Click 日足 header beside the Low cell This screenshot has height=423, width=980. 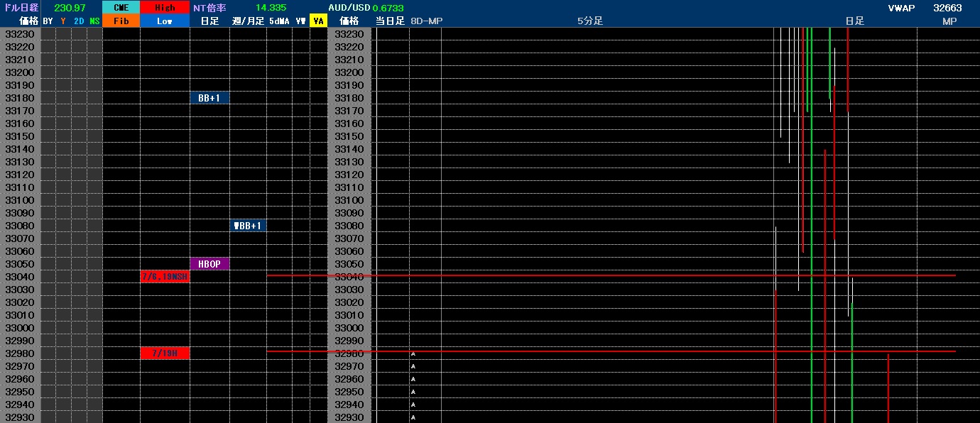point(209,21)
